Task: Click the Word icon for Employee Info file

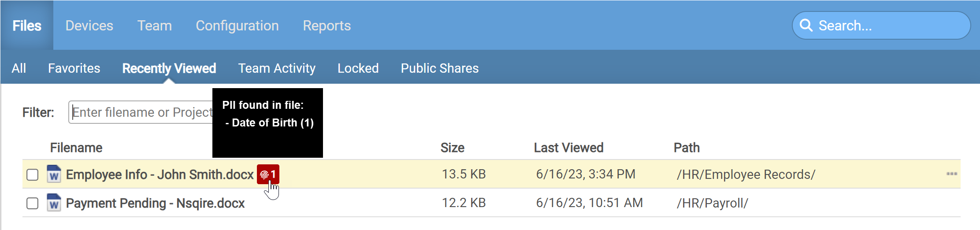Action: (x=54, y=174)
